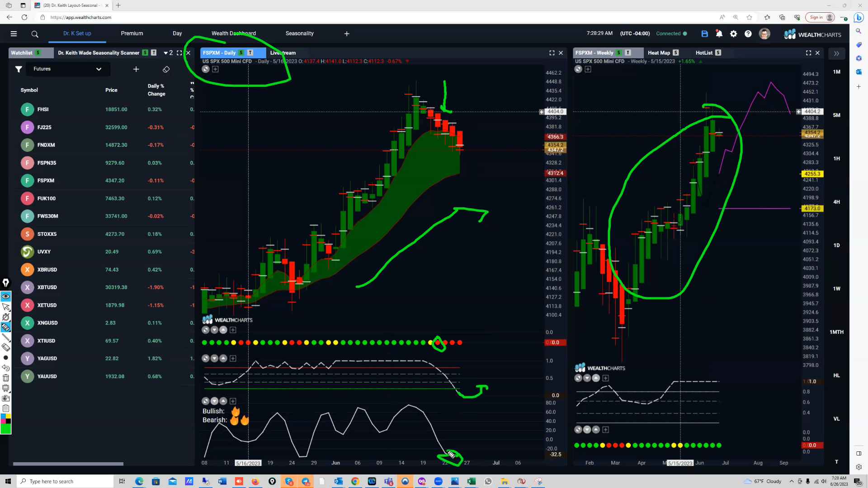Collapse the daily chart Bullish Bearish pane
The image size is (868, 488).
[215, 401]
